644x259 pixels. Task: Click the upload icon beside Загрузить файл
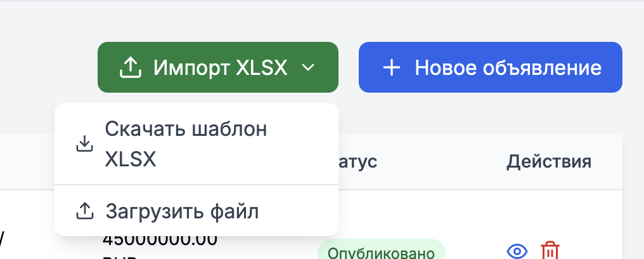84,211
